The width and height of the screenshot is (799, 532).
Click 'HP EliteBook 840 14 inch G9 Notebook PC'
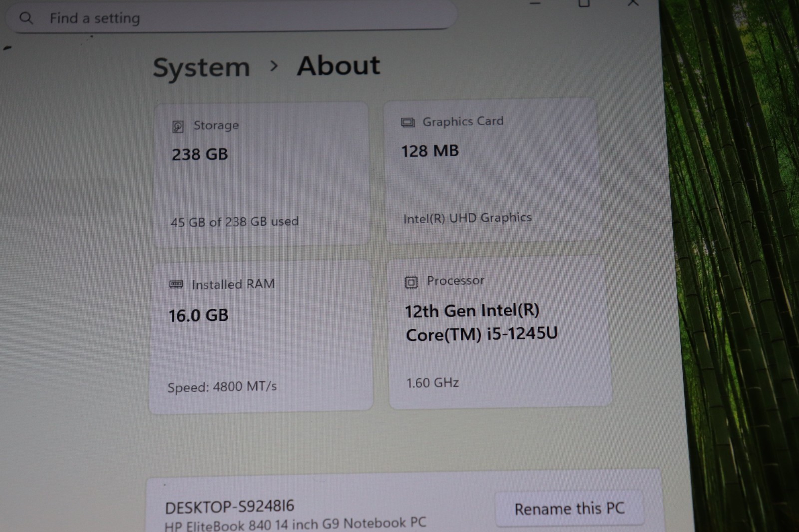click(x=295, y=524)
